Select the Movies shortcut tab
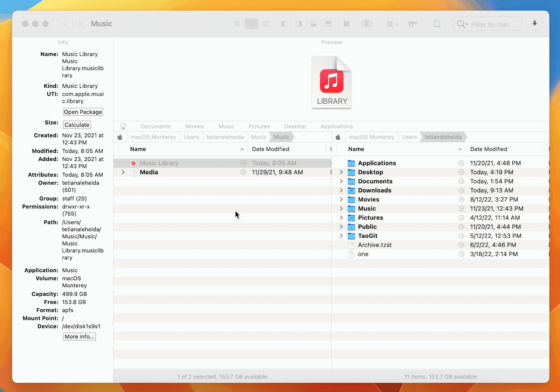 click(195, 126)
